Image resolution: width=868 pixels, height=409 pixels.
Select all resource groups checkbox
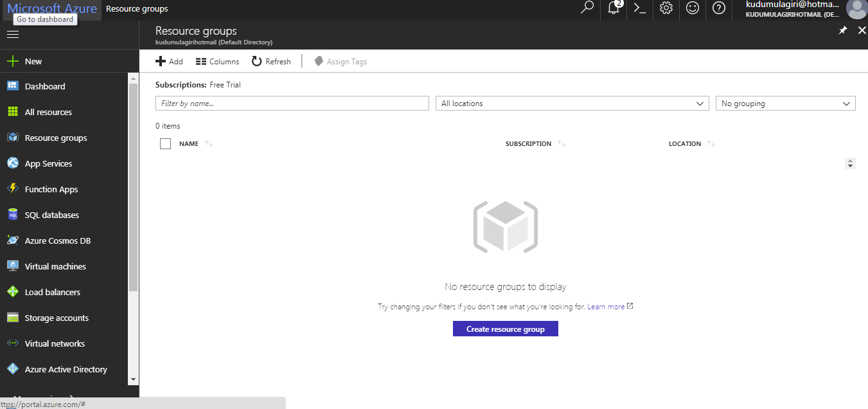tap(165, 143)
